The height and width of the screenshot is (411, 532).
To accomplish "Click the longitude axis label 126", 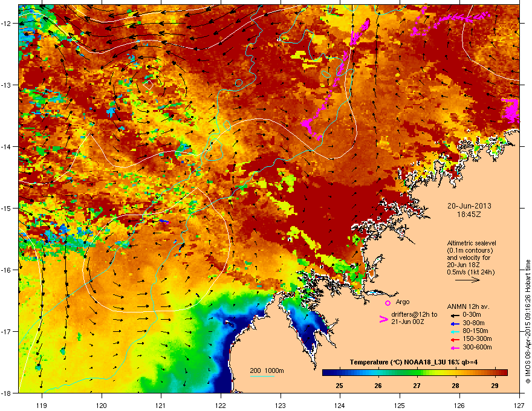I will point(459,406).
